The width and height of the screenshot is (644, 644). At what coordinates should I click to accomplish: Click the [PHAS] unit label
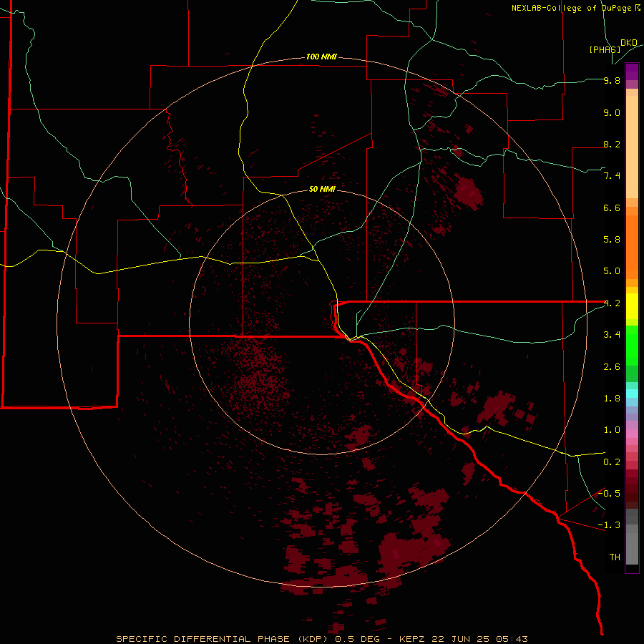click(605, 49)
